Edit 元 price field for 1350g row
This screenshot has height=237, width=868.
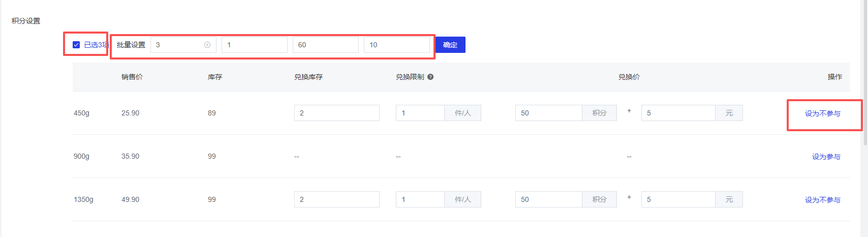(x=678, y=199)
